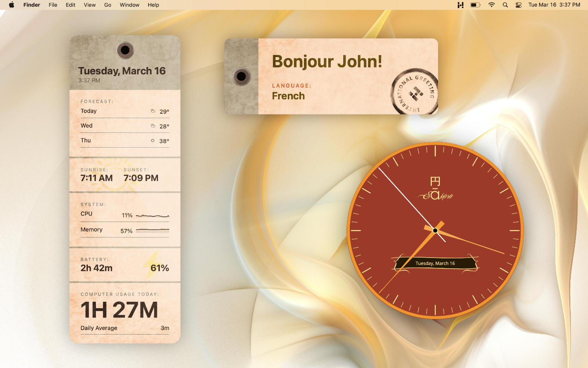Image resolution: width=588 pixels, height=368 pixels.
Task: Click the Thu forecast row
Action: tap(125, 141)
